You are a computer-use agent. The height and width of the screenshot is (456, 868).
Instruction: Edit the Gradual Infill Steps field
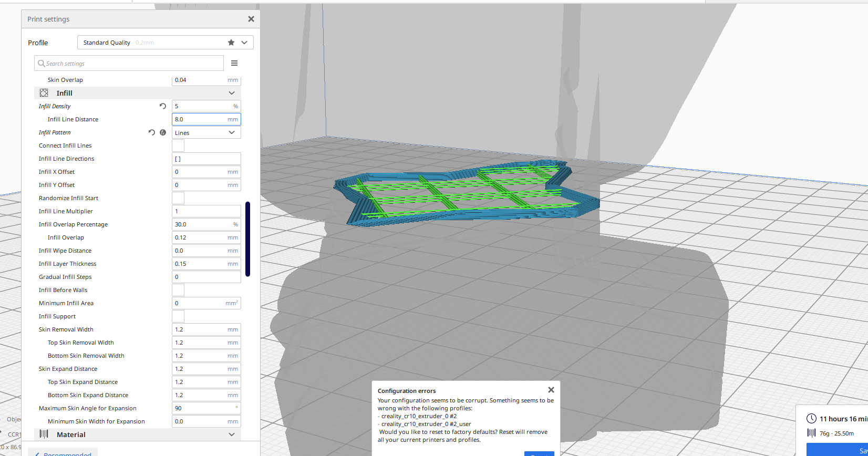click(206, 277)
